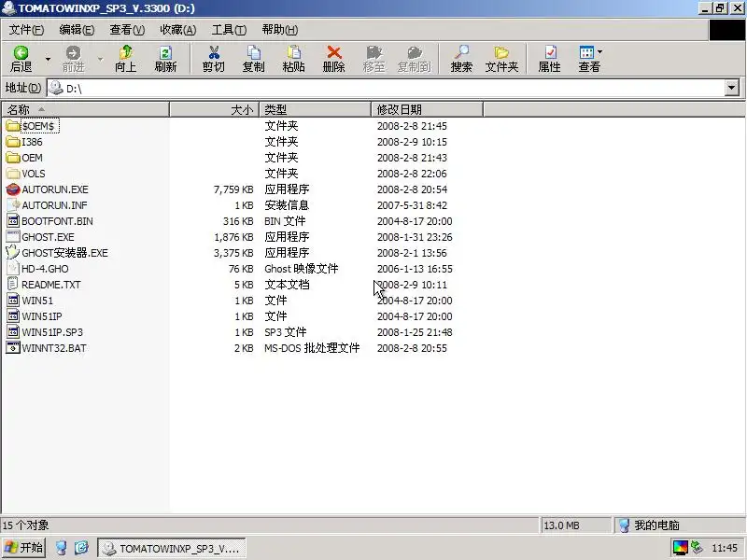Open the Start menu (开始)
Screen dimensions: 747x560
tap(24, 548)
